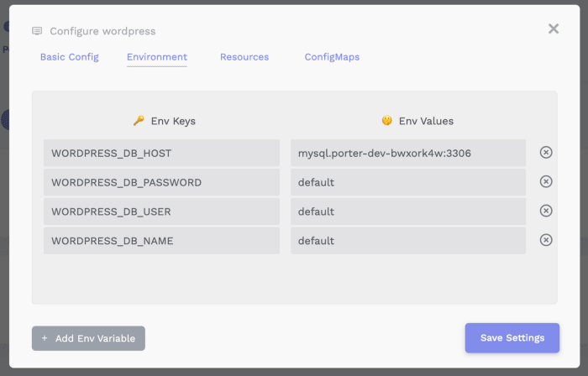Image resolution: width=588 pixels, height=376 pixels.
Task: Click the Env Values column header text
Action: pyautogui.click(x=426, y=121)
